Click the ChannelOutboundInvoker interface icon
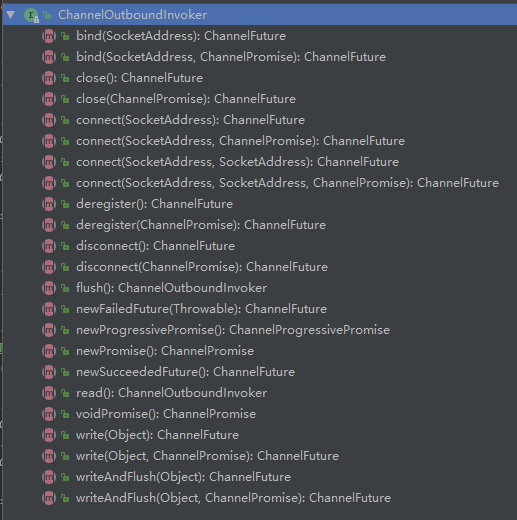This screenshot has width=517, height=520. point(31,15)
